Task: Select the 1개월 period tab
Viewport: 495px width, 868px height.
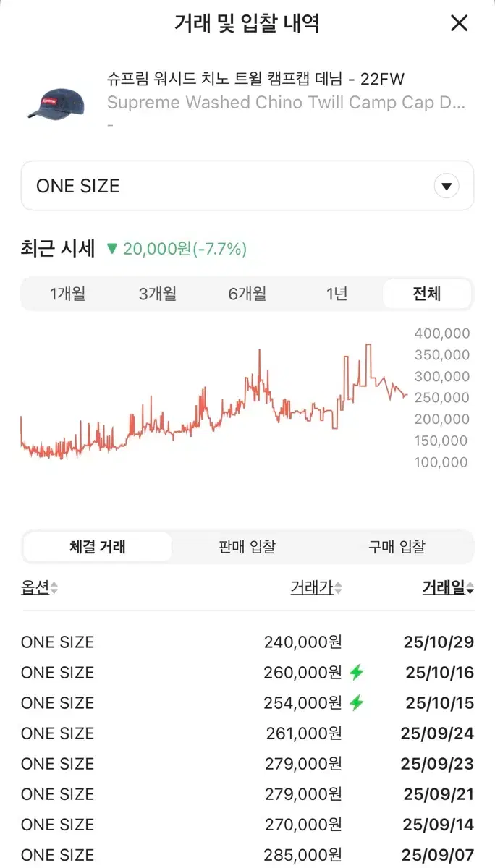Action: [67, 294]
